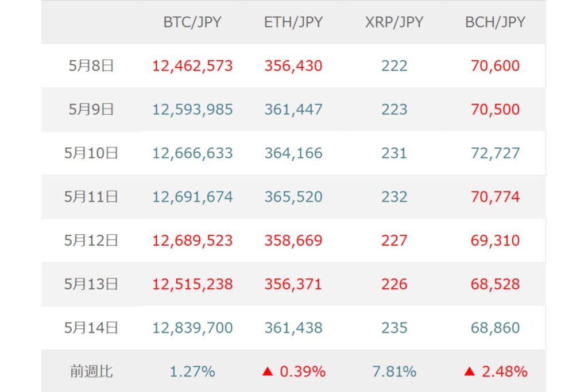This screenshot has height=392, width=588.
Task: Select the BTC/JPY column header
Action: (192, 22)
